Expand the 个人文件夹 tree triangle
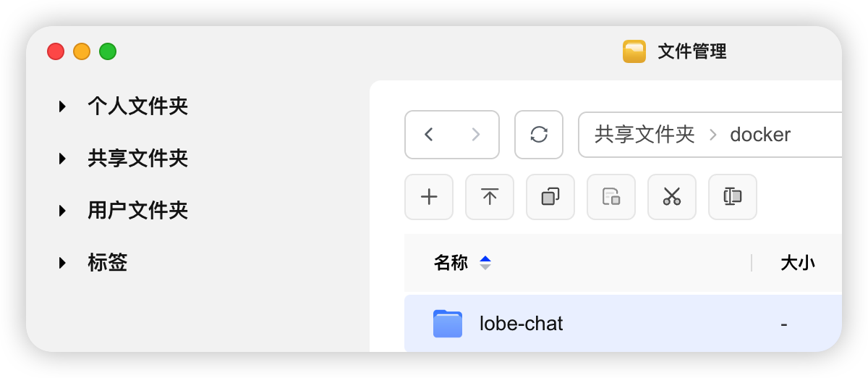This screenshot has width=868, height=378. pyautogui.click(x=63, y=107)
